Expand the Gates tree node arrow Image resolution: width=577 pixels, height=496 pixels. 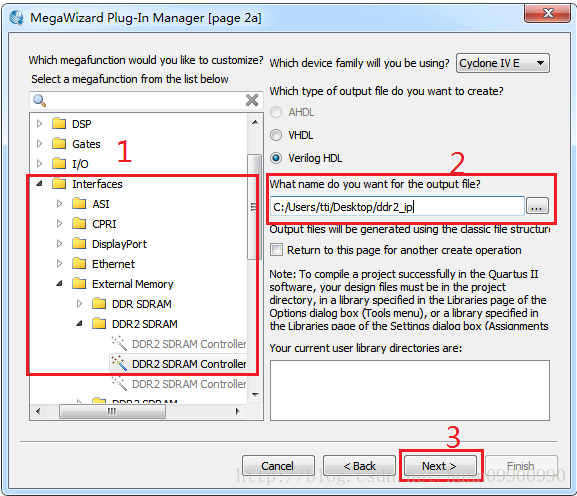[39, 144]
